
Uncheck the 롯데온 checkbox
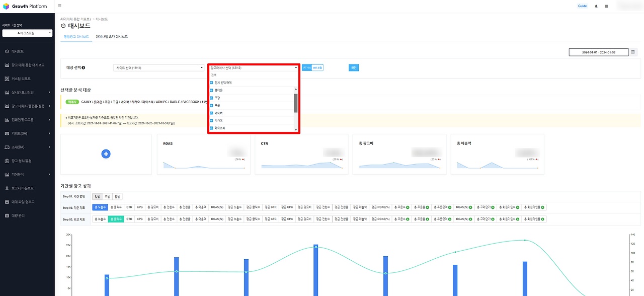point(212,90)
